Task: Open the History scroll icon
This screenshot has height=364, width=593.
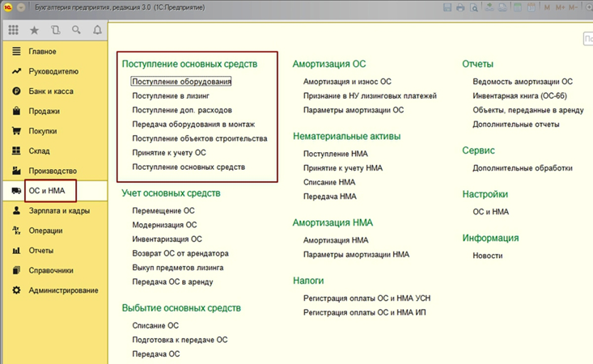Action: pyautogui.click(x=56, y=30)
